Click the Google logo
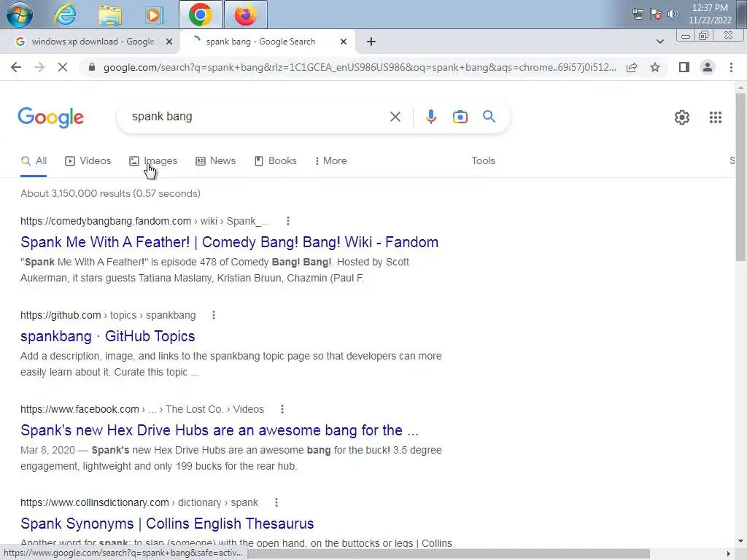This screenshot has width=747, height=560. coord(50,117)
